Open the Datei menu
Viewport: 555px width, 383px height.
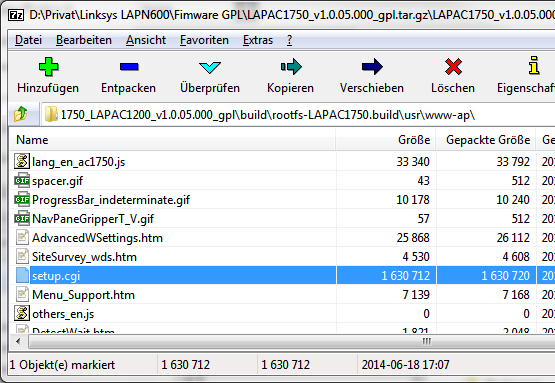(28, 40)
